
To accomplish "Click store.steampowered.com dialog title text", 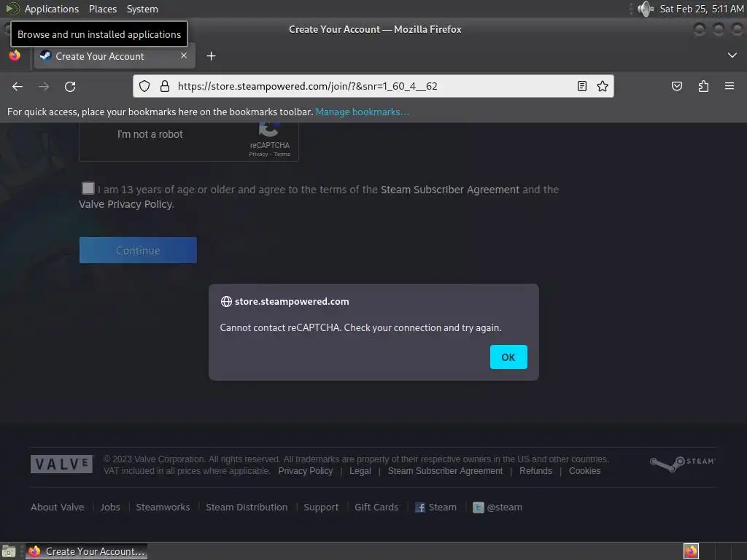I will pyautogui.click(x=292, y=301).
